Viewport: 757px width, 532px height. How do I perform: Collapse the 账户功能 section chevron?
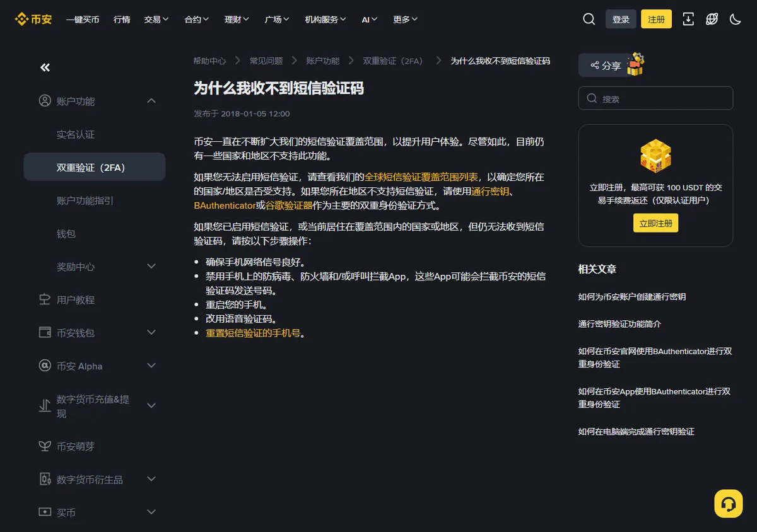151,101
